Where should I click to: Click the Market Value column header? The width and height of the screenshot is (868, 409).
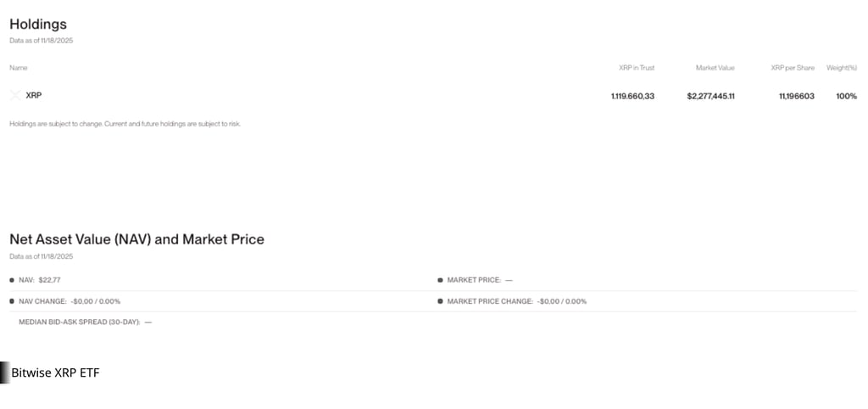pyautogui.click(x=715, y=68)
